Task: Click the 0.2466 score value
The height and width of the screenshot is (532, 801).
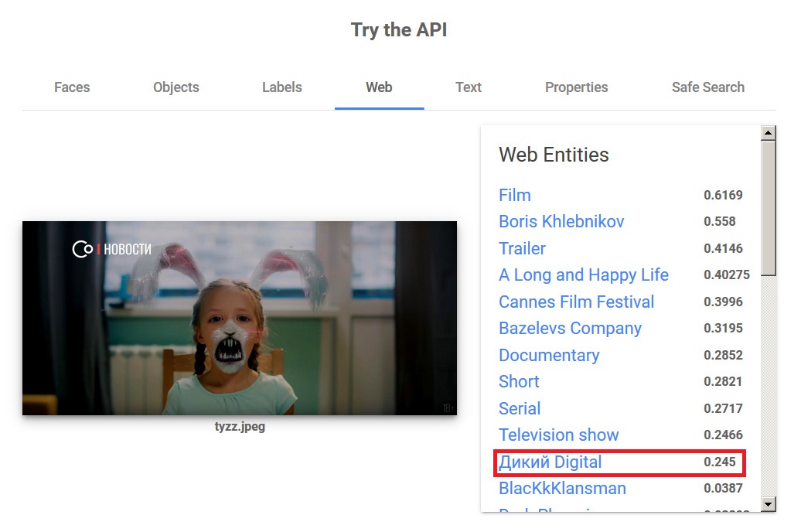Action: click(723, 435)
